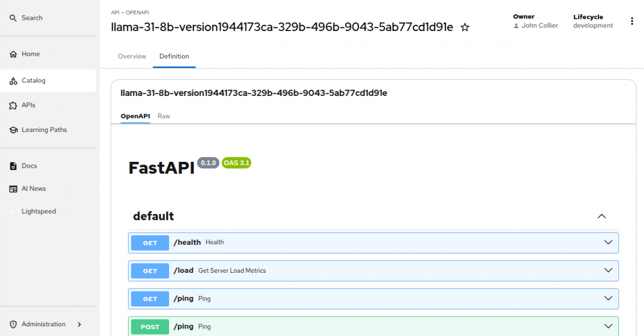Click the Search magnifier icon in sidebar
Viewport: 644px width, 336px height.
pos(13,18)
